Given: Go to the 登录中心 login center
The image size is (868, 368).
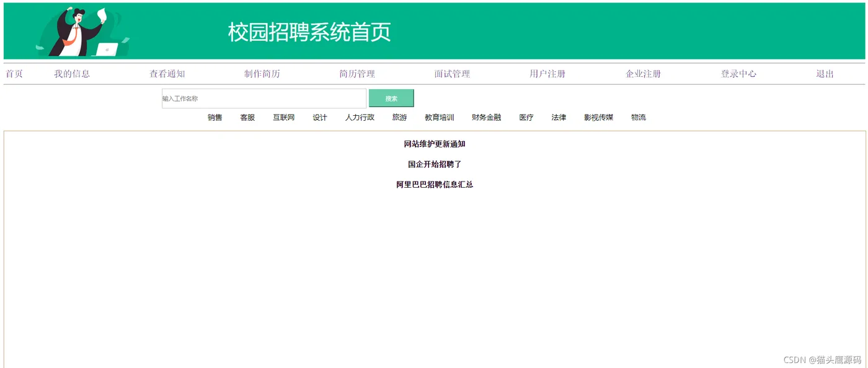Looking at the screenshot, I should (x=738, y=73).
